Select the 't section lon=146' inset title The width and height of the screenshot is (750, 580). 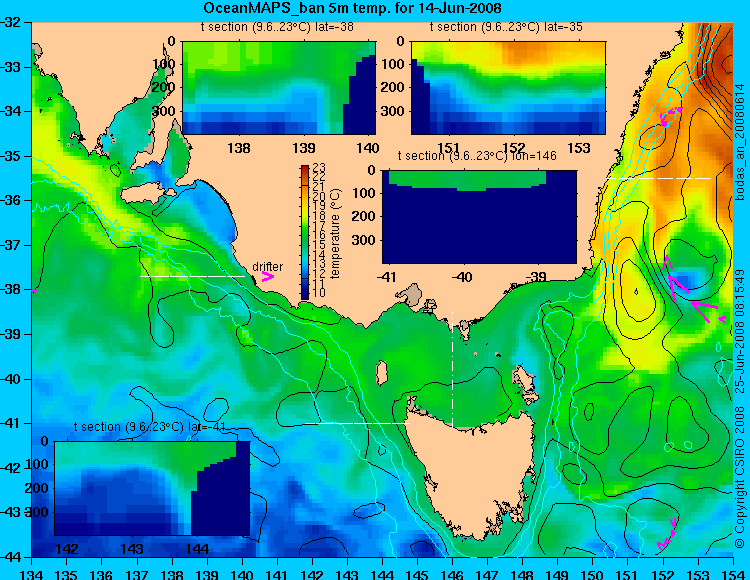(x=477, y=155)
